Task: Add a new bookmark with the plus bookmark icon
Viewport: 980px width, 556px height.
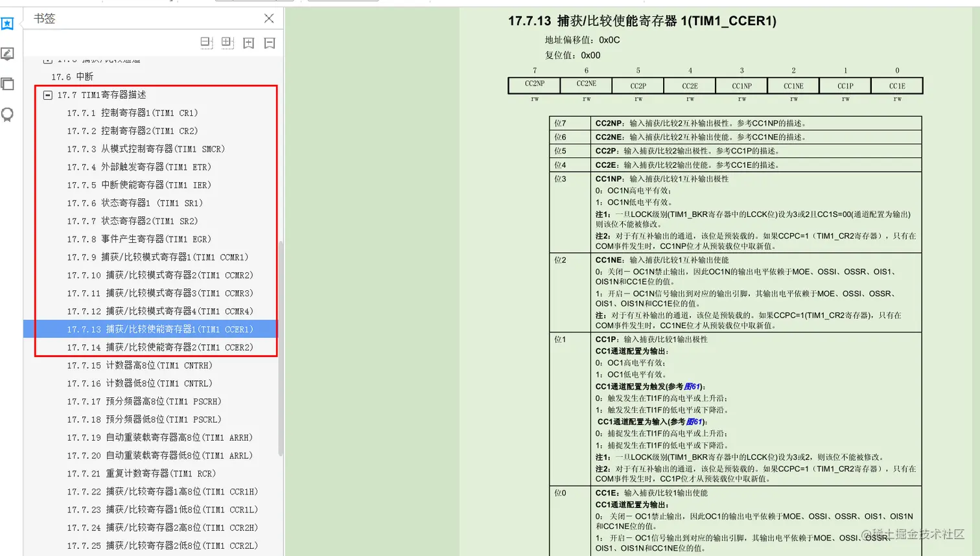Action: 249,42
